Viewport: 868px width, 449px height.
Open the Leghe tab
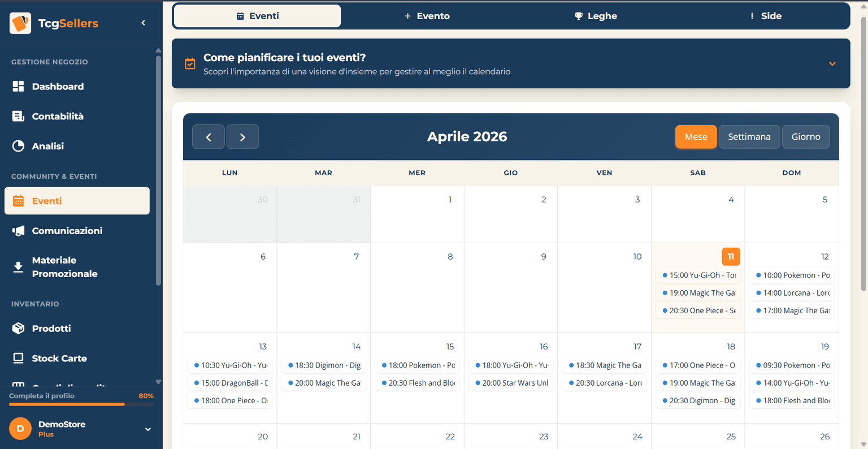596,16
